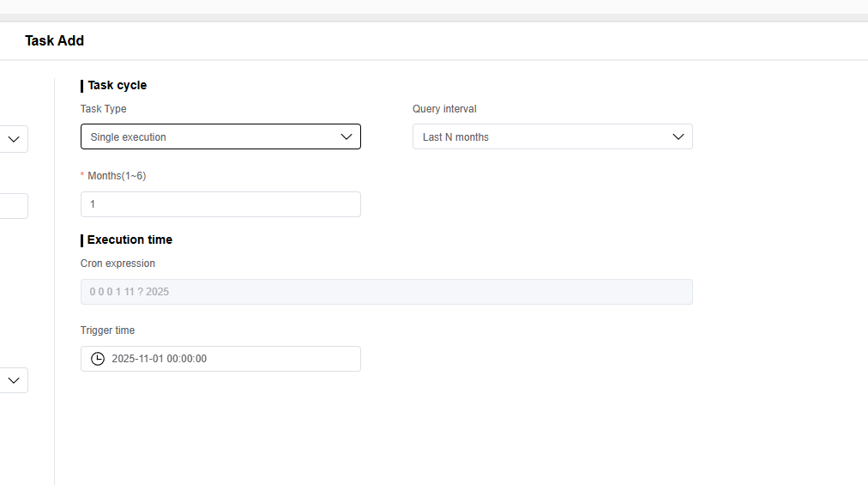This screenshot has height=485, width=868.
Task: Click the 'Trigger time' field label
Action: click(107, 330)
